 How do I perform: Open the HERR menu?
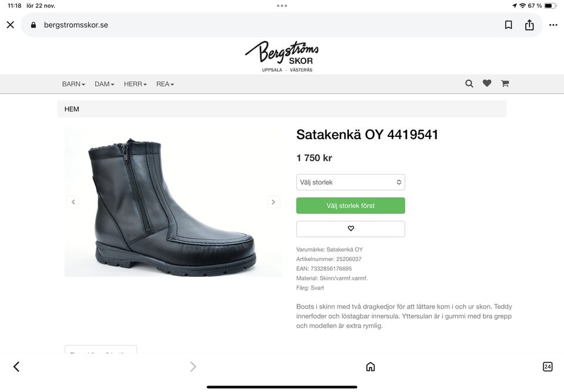pos(135,84)
